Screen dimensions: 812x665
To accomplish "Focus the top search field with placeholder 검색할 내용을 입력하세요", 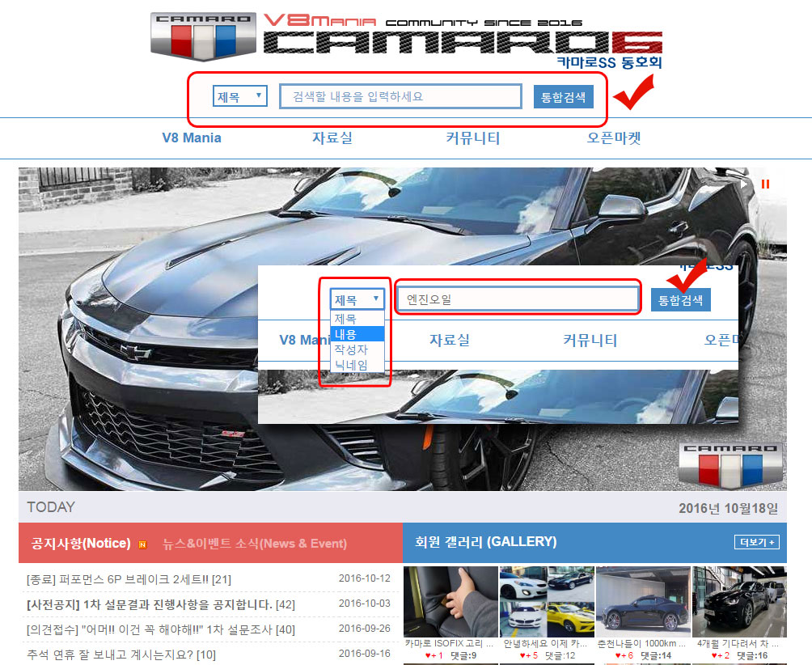I will click(400, 96).
